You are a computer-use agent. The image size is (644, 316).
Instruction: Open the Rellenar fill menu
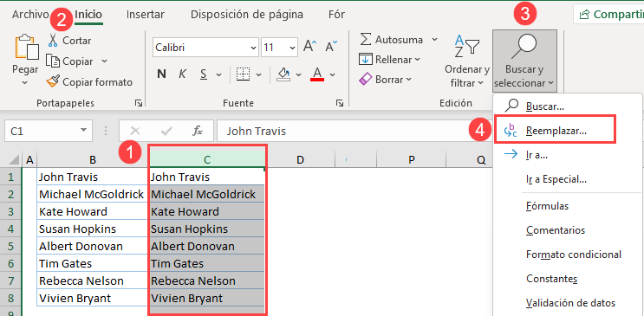point(390,60)
